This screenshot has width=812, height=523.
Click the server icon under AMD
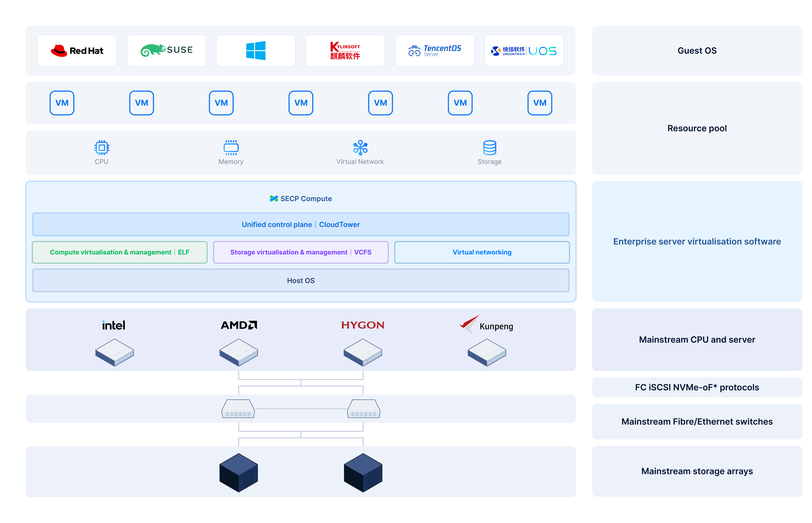tap(238, 352)
